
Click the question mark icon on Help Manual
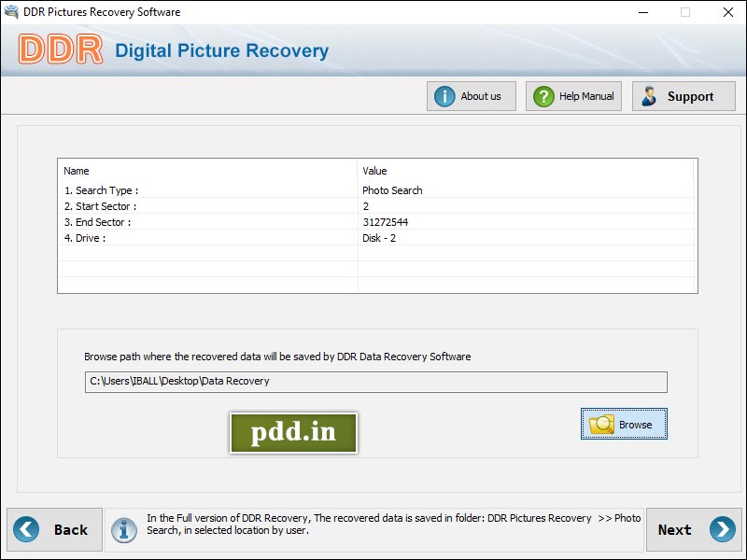click(543, 96)
